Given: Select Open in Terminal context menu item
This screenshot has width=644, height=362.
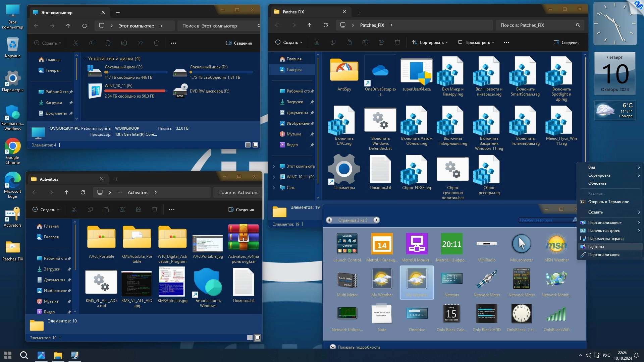Looking at the screenshot, I should tap(608, 202).
